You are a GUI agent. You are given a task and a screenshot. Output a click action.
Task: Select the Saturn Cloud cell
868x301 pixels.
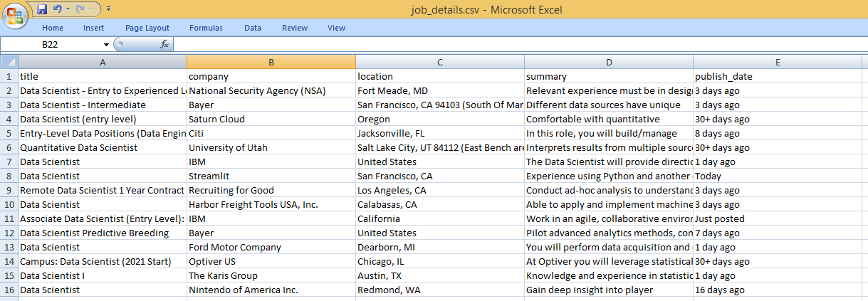pyautogui.click(x=271, y=119)
